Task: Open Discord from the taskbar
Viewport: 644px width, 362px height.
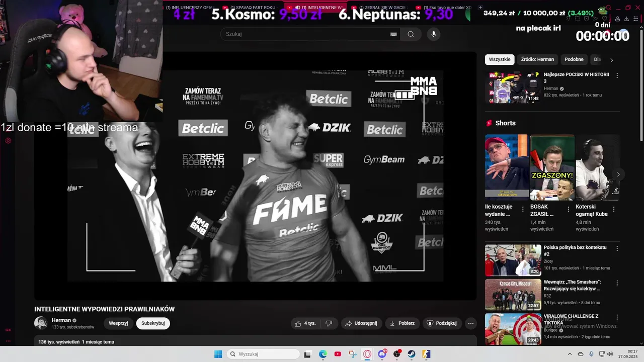Action: click(x=382, y=354)
